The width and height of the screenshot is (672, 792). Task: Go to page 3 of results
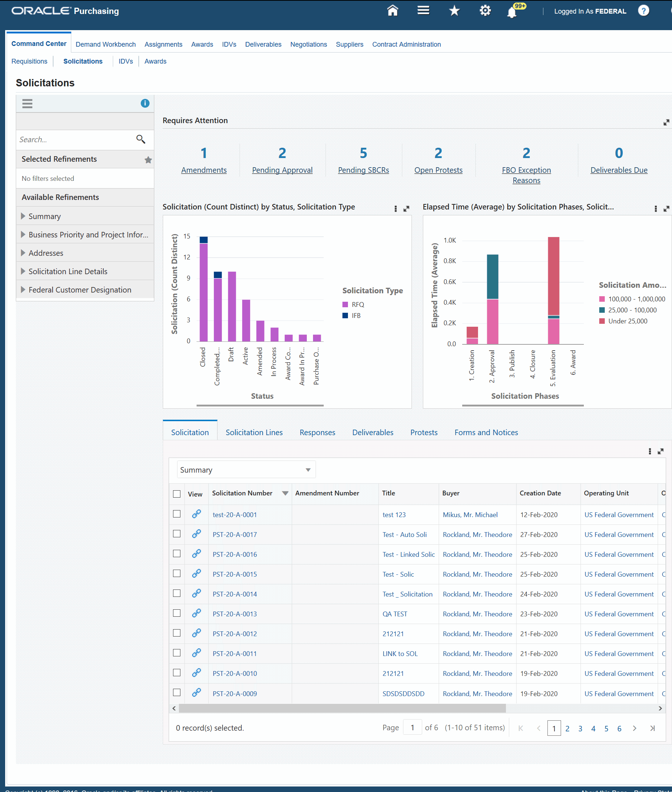pyautogui.click(x=580, y=728)
